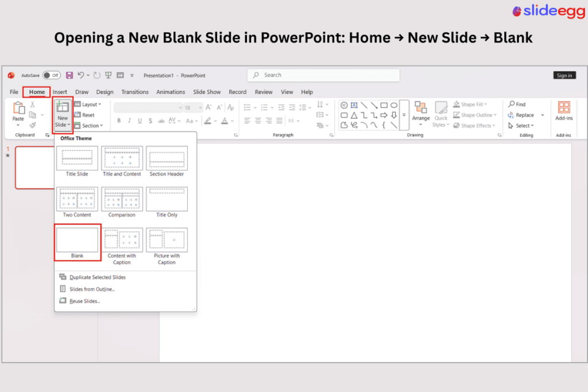The image size is (588, 392).
Task: Select the triangle shape
Action: pos(354,115)
